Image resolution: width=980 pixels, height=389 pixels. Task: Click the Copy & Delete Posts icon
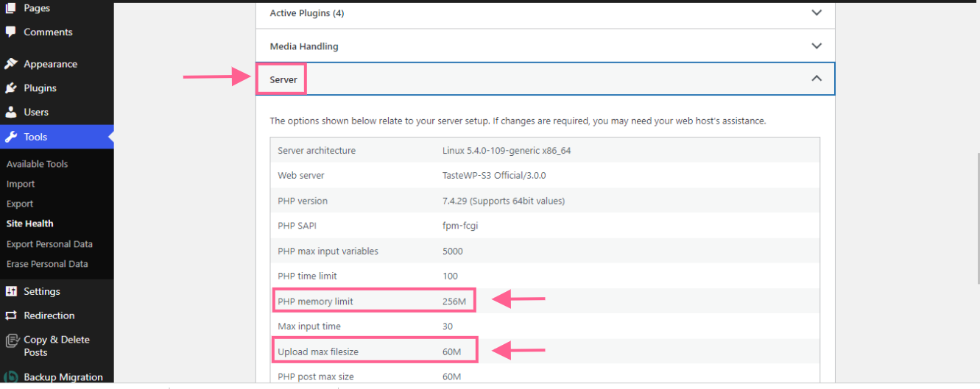[x=11, y=340]
